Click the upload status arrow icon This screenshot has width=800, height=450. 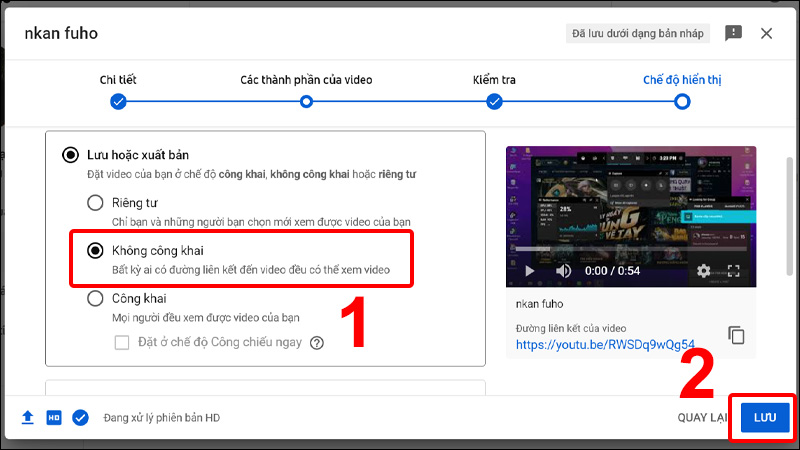pyautogui.click(x=28, y=417)
